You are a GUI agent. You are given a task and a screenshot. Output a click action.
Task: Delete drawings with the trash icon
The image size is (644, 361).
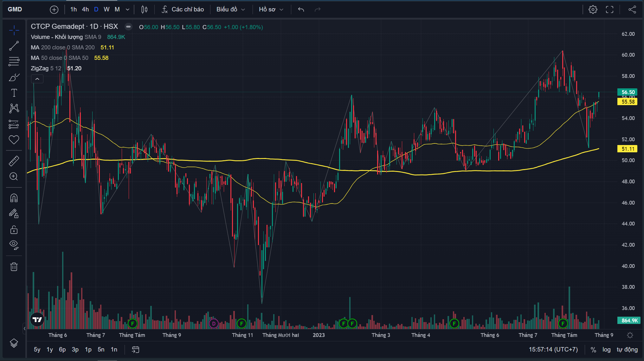(14, 267)
